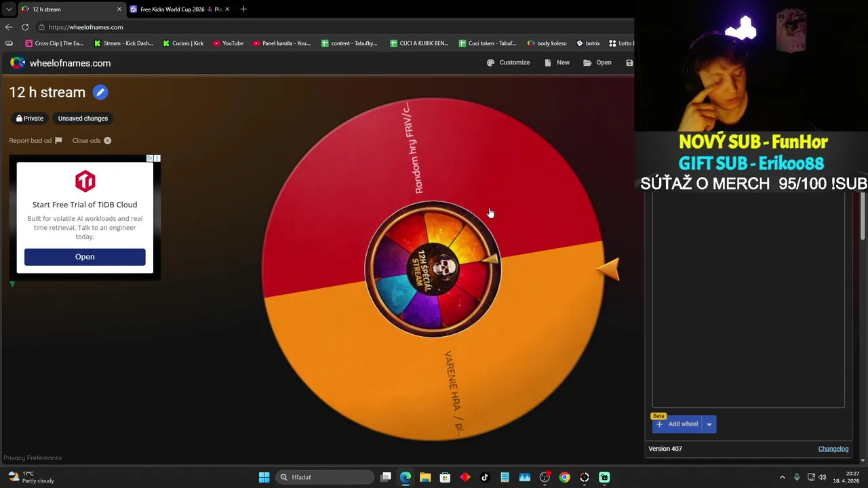868x488 pixels.
Task: Open File Explorer from taskbar
Action: [x=425, y=477]
